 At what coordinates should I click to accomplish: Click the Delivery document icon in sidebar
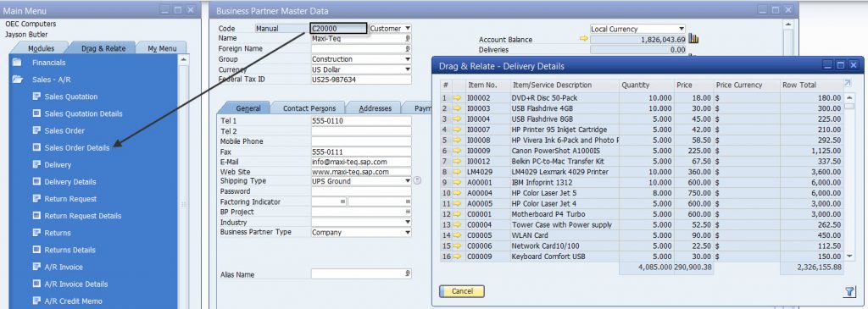tap(36, 165)
